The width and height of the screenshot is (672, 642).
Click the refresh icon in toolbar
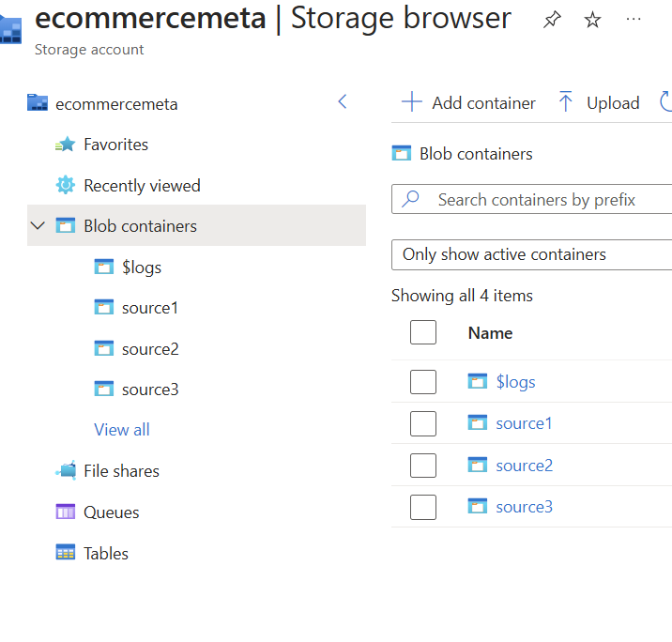[x=665, y=101]
